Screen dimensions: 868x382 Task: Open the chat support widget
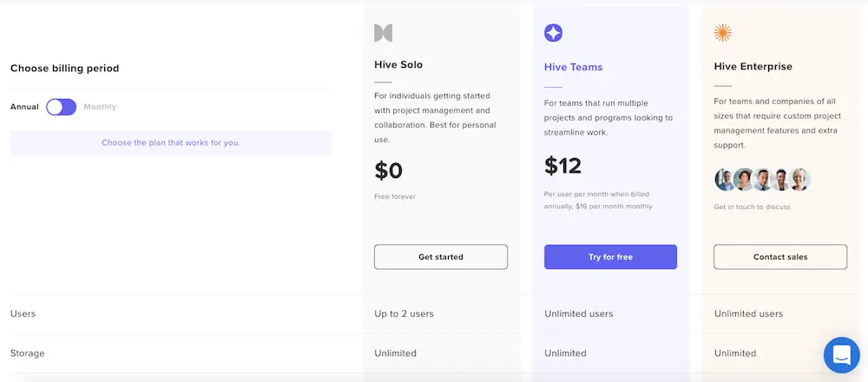coord(840,354)
